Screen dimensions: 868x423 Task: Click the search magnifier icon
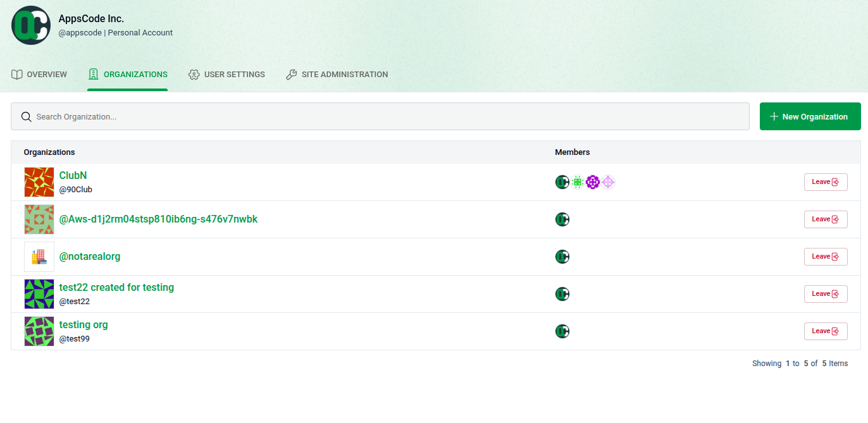pos(26,116)
